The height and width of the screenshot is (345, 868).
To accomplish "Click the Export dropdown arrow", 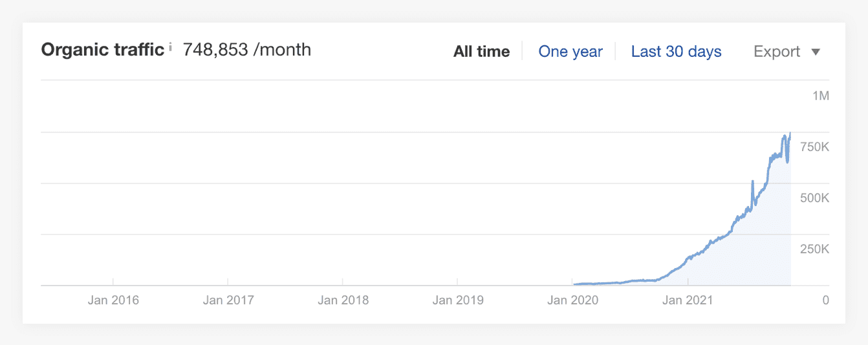I will (816, 52).
